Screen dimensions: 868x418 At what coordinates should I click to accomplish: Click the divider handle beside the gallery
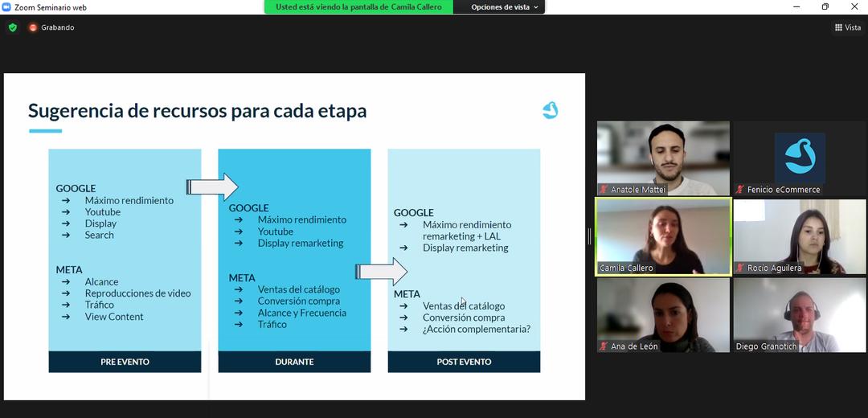coord(590,236)
